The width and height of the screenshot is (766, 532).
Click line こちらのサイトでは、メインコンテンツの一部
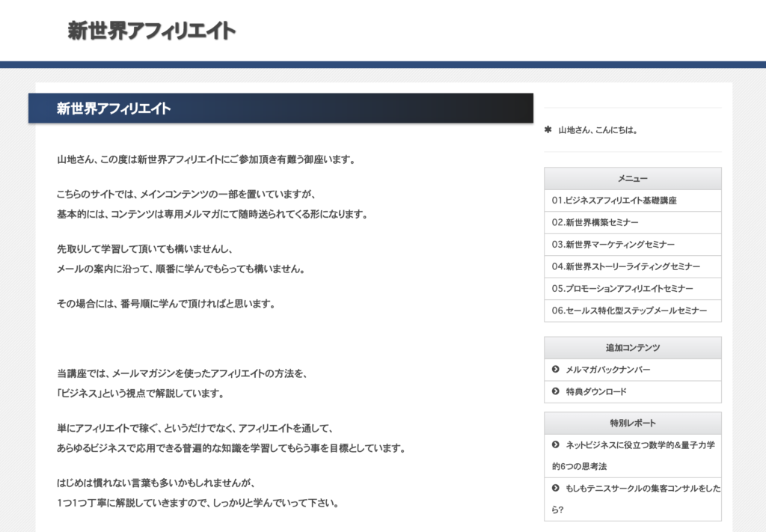tap(186, 194)
